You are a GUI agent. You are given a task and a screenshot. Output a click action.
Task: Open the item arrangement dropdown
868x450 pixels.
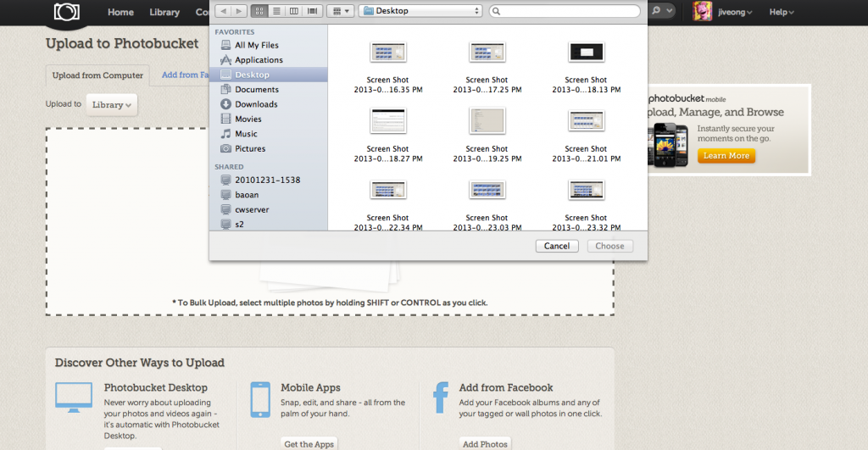pos(341,11)
